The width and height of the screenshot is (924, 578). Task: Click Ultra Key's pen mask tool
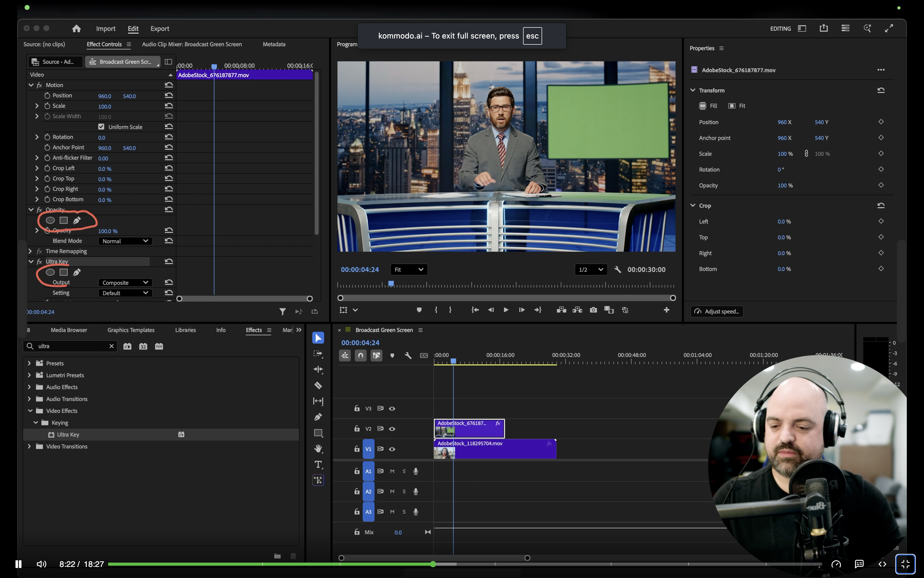pos(77,272)
